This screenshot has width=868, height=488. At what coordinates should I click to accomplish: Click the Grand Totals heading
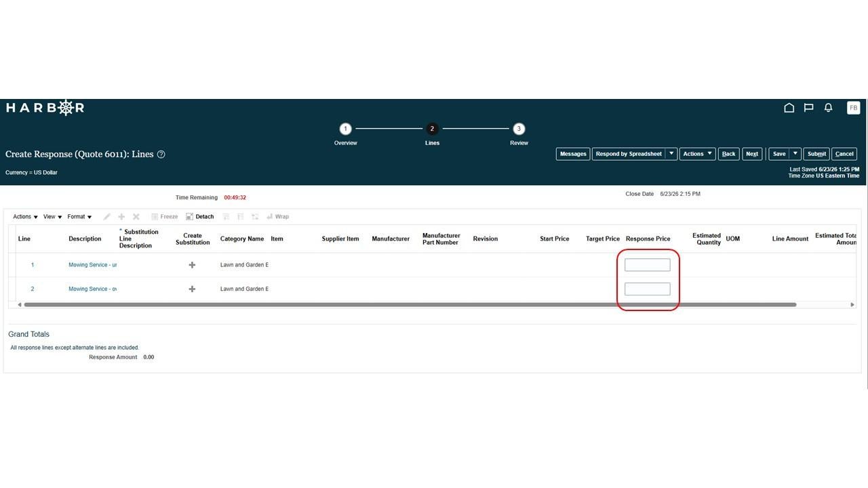pyautogui.click(x=28, y=334)
